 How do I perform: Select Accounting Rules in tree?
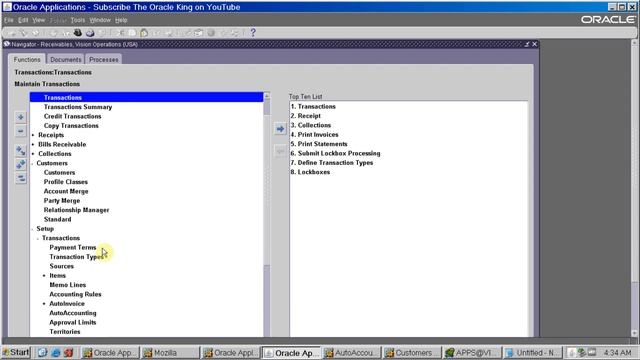pyautogui.click(x=76, y=295)
